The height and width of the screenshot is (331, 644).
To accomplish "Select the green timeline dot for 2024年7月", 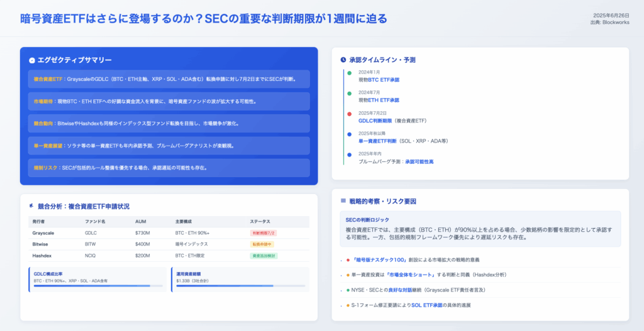I will tap(350, 94).
